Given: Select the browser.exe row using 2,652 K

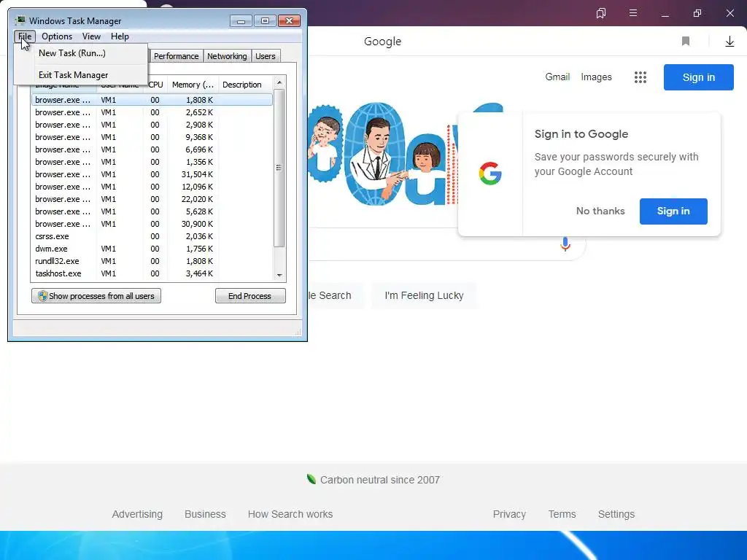Looking at the screenshot, I should [x=152, y=112].
